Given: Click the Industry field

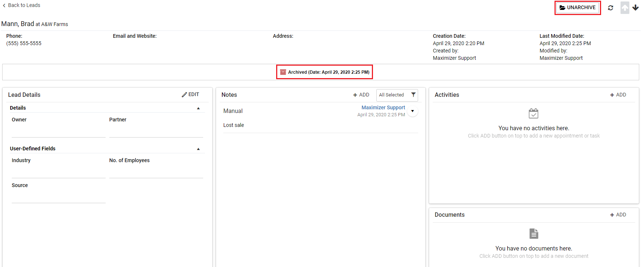Looking at the screenshot, I should [59, 171].
